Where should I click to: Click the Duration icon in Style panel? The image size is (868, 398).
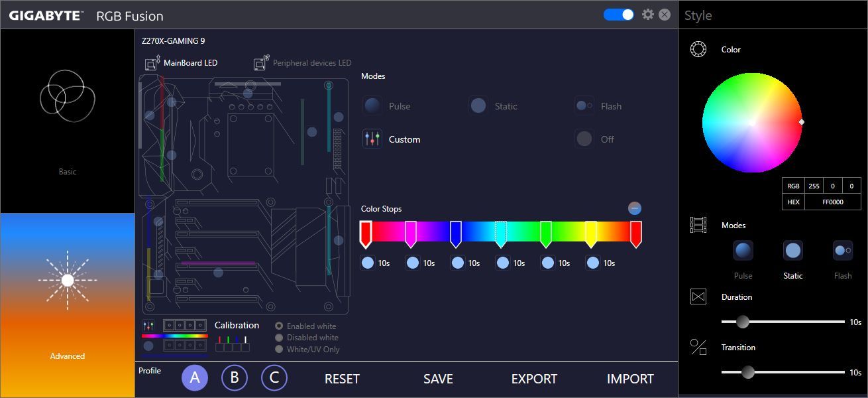pyautogui.click(x=698, y=297)
